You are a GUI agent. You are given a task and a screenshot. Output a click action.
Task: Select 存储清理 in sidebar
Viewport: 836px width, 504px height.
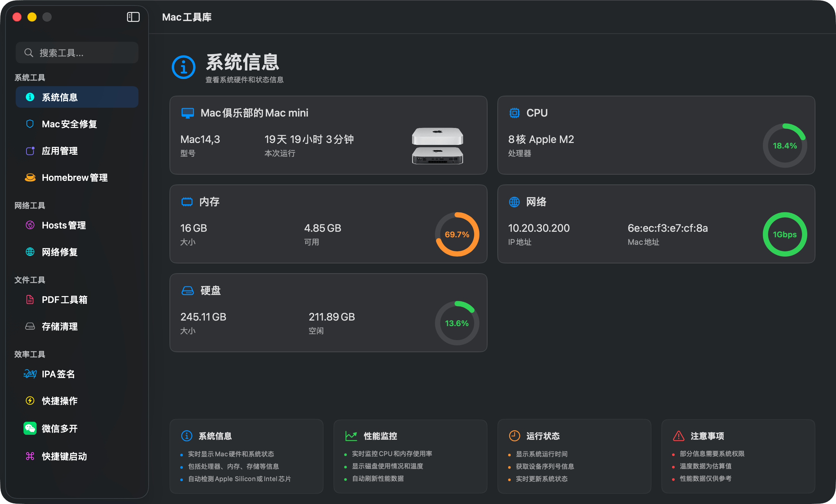(x=59, y=326)
